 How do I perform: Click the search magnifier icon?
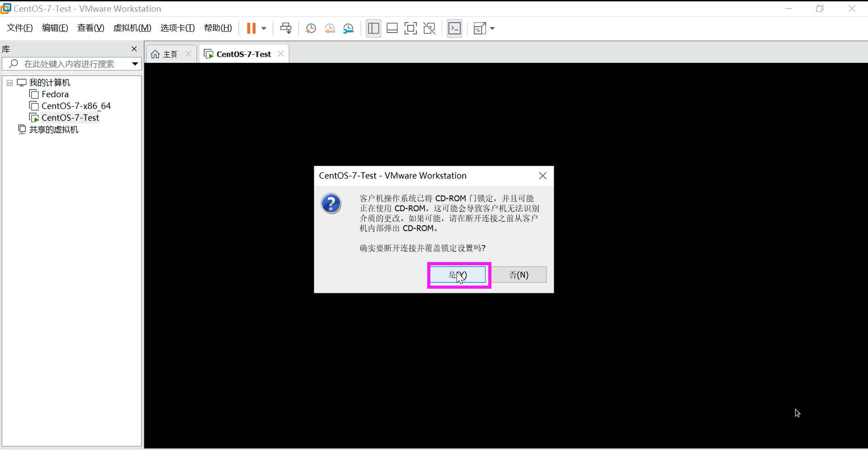[x=14, y=64]
